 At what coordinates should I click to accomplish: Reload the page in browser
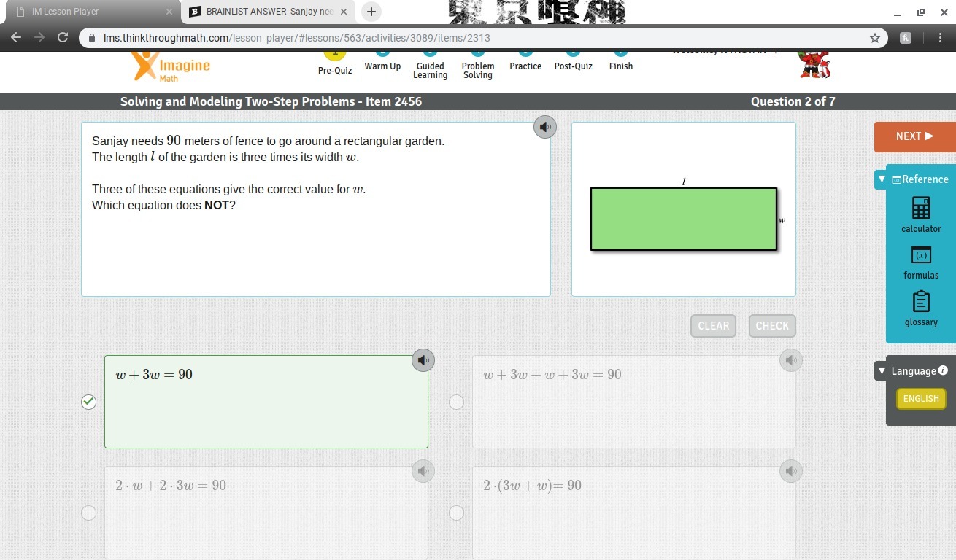63,38
